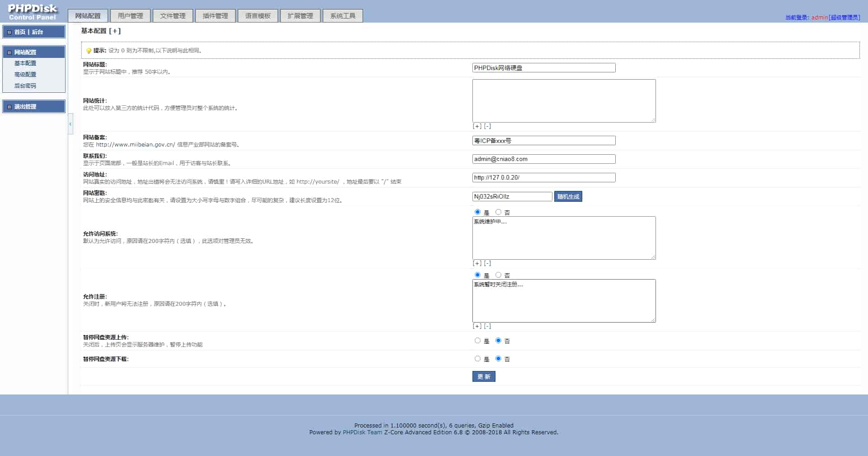
Task: Focus the 网站标题 input field
Action: coord(544,68)
